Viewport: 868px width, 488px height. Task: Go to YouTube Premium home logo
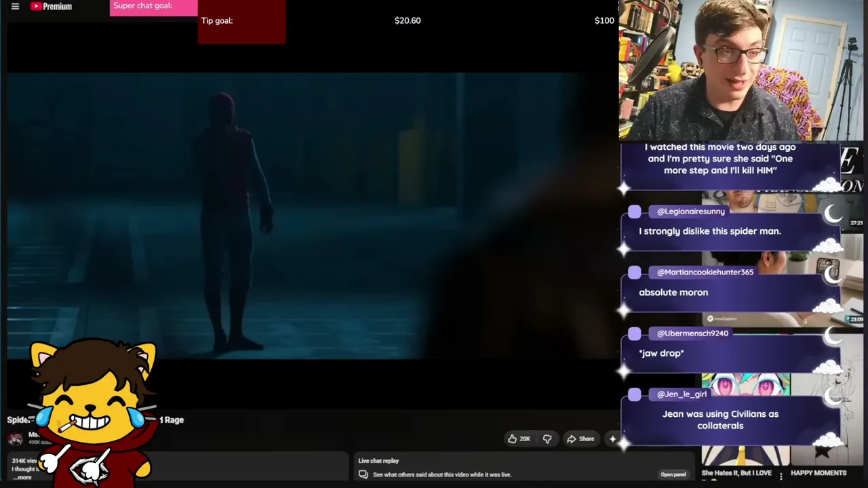51,7
